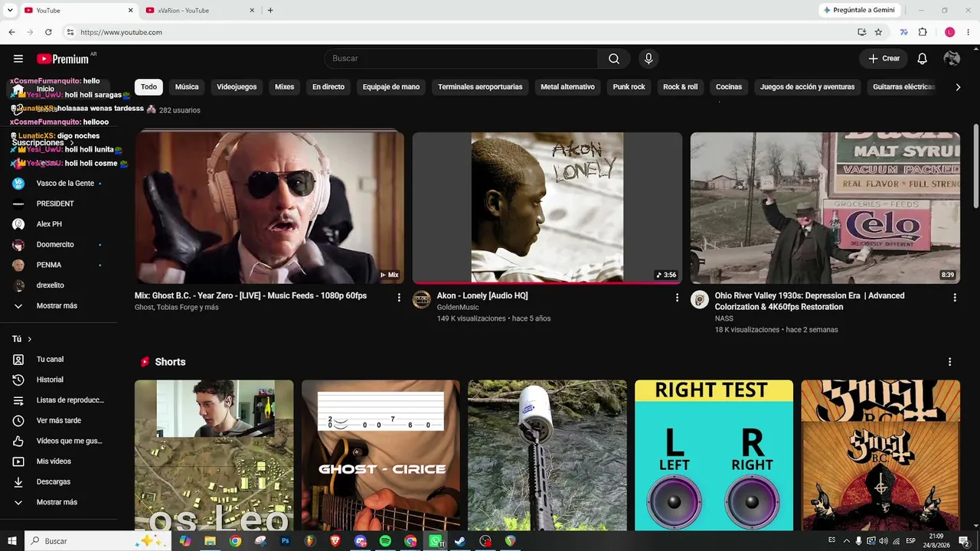980x551 pixels.
Task: Click the install app icon in address bar
Action: coord(861,32)
